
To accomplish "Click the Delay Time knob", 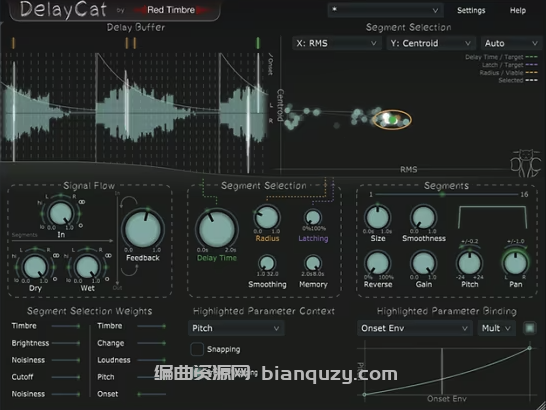I will click(217, 229).
